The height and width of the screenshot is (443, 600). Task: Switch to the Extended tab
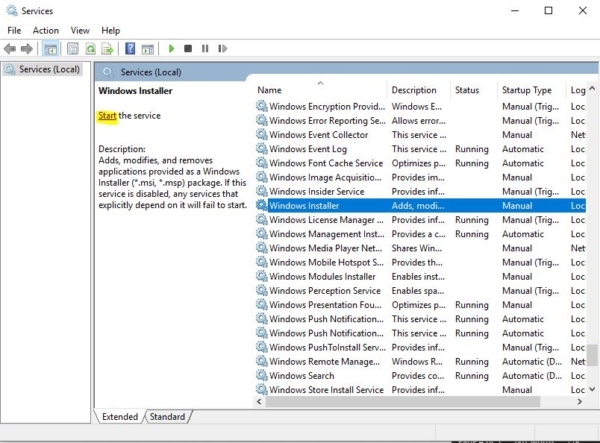pyautogui.click(x=120, y=417)
